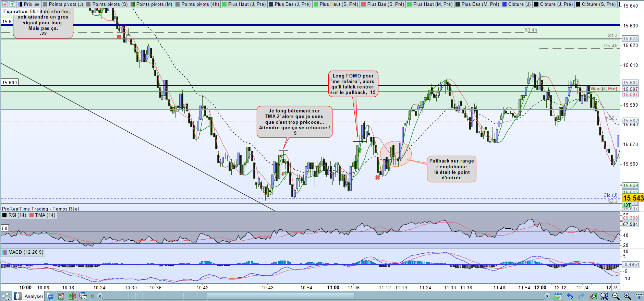Open the share menu icon

pyautogui.click(x=6, y=296)
